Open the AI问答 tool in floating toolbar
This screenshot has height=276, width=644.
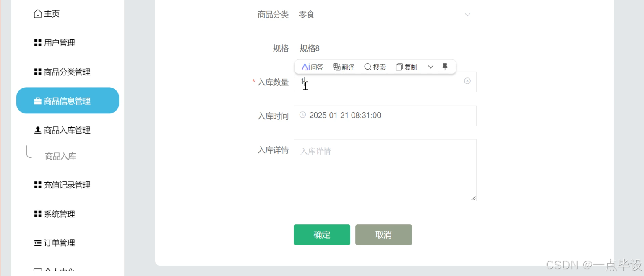click(x=312, y=67)
